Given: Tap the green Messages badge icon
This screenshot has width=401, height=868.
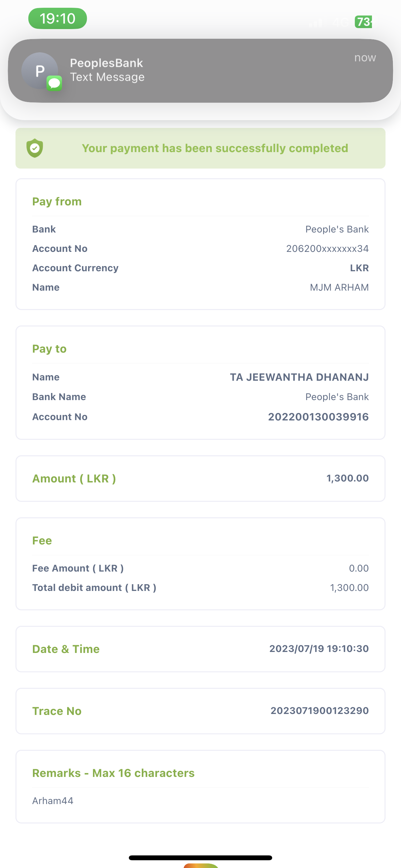Looking at the screenshot, I should tap(54, 83).
